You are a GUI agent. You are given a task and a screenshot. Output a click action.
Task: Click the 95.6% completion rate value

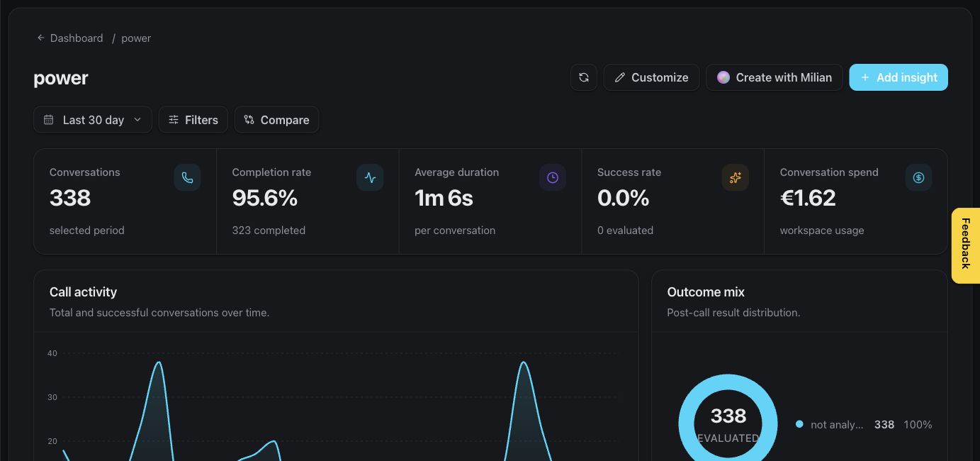[265, 198]
